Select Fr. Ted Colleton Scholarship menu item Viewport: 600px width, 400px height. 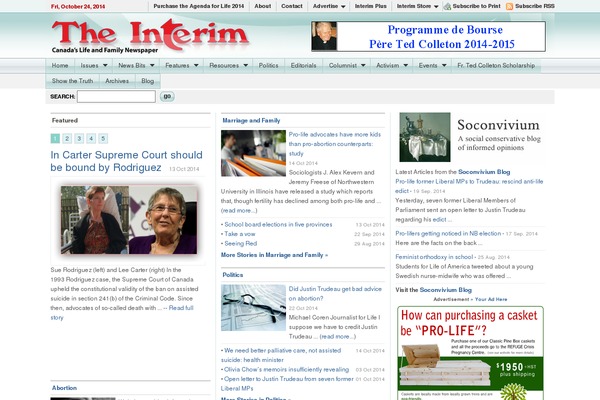tap(496, 65)
